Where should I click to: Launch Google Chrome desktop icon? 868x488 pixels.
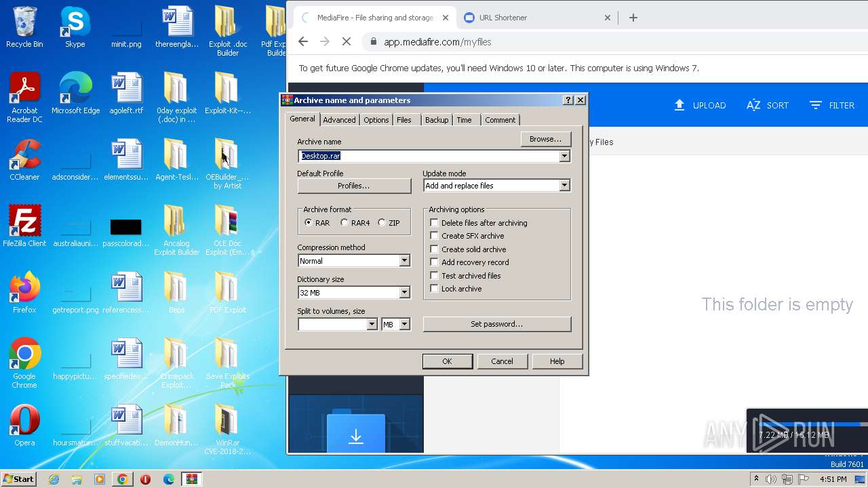pos(24,363)
